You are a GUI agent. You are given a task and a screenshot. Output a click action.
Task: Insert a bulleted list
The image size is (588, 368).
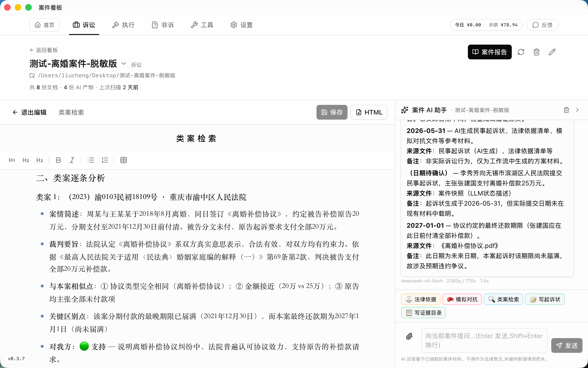tap(91, 160)
